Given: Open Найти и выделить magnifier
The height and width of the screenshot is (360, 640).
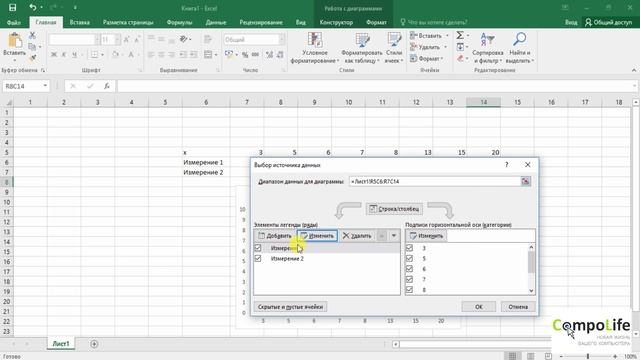Looking at the screenshot, I should (520, 48).
